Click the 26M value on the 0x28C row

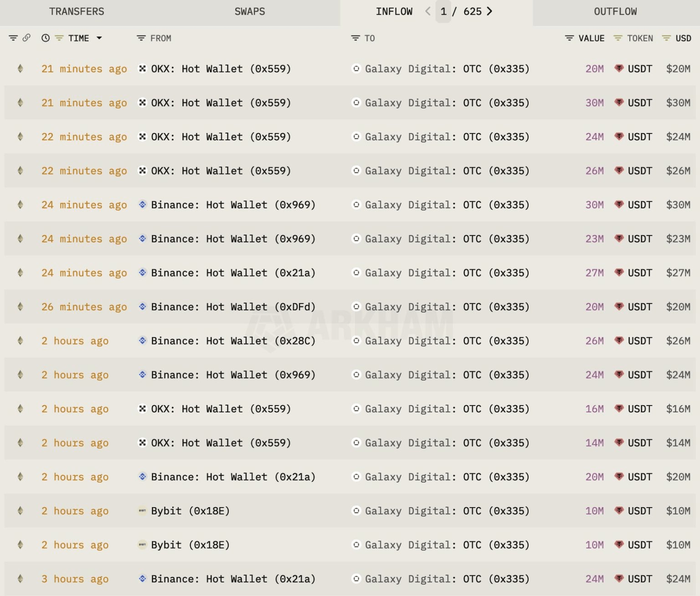click(595, 341)
